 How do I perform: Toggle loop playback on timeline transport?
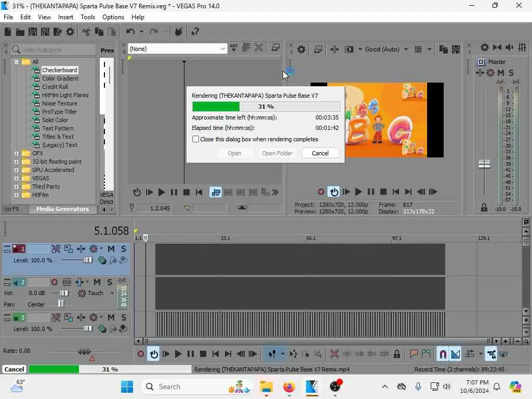point(154,354)
